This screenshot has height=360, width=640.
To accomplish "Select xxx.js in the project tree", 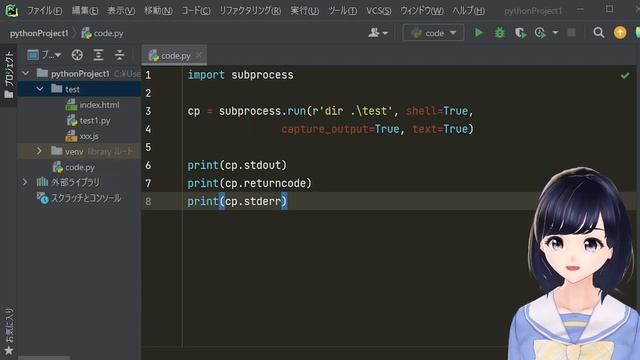I will pos(82,136).
